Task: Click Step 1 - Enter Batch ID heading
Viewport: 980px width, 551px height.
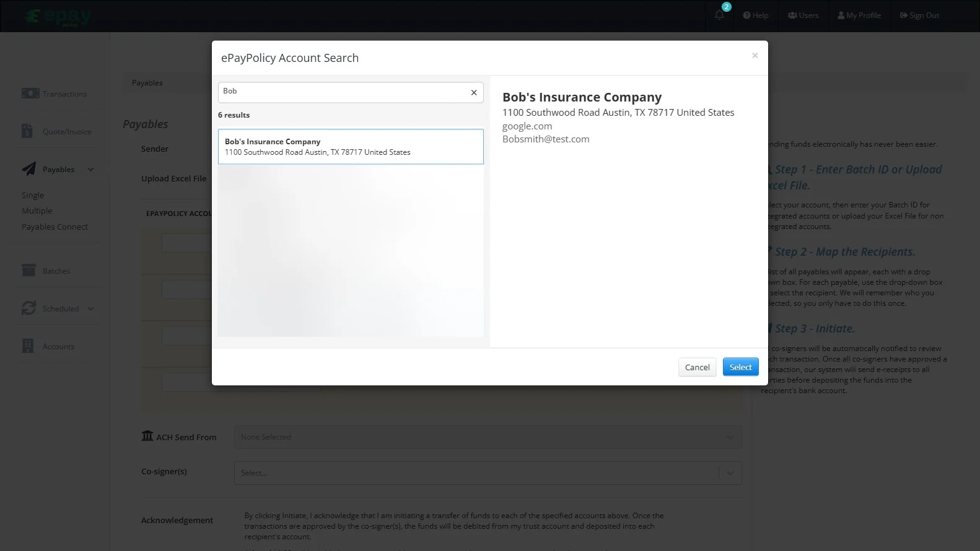Action: [x=854, y=177]
